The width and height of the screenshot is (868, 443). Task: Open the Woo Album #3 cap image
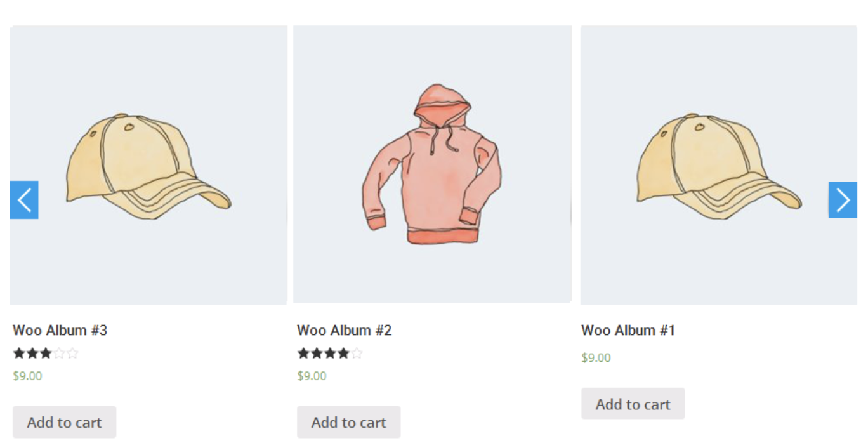[148, 166]
